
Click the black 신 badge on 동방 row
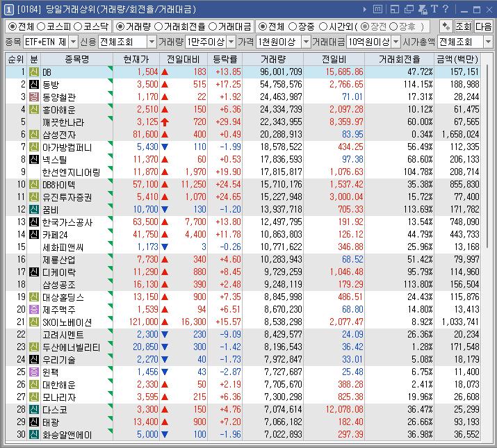(34, 84)
